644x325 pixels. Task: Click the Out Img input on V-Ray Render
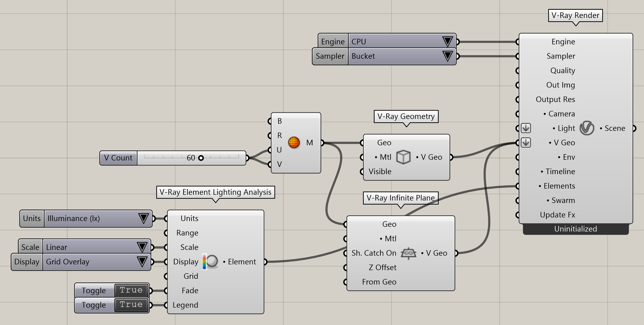coord(561,85)
